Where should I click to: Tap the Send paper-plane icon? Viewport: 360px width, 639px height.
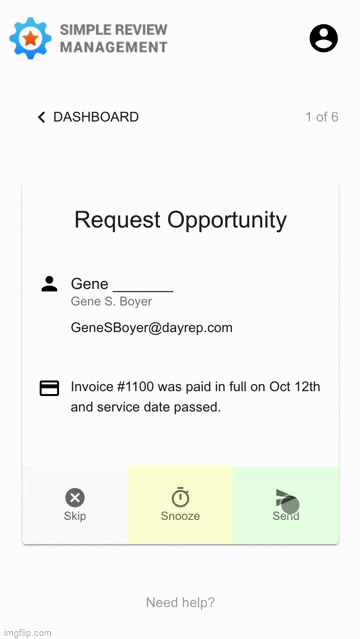(x=286, y=498)
